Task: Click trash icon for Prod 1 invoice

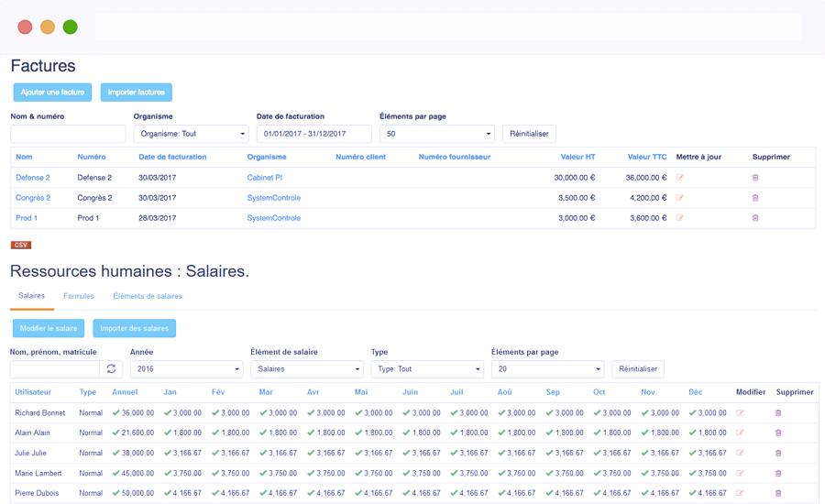Action: coord(755,218)
